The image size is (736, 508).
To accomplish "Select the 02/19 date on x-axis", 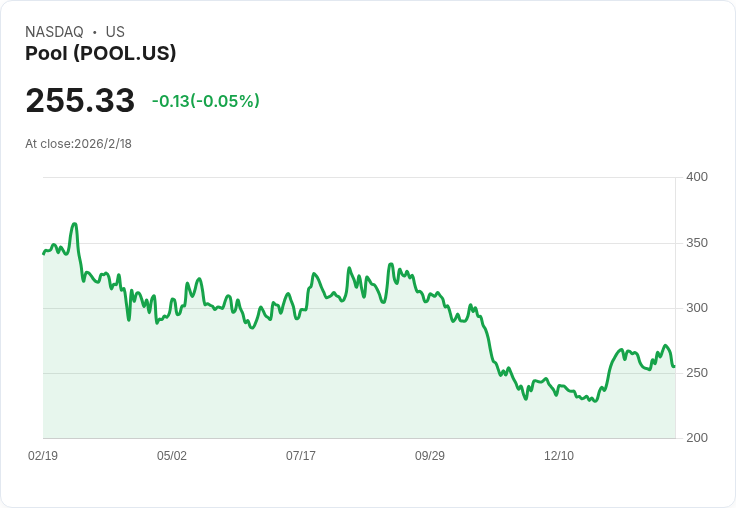I will [x=43, y=456].
